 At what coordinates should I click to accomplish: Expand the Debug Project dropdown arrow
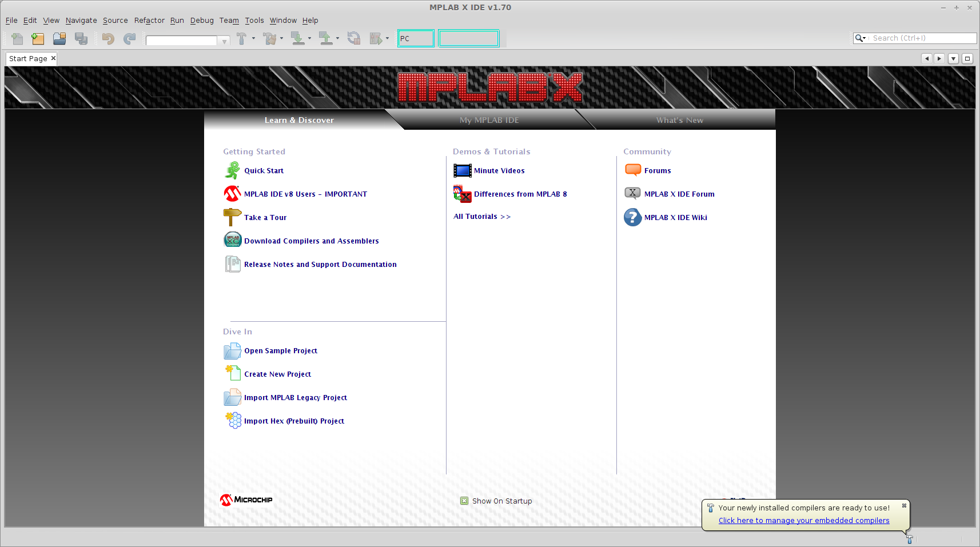point(387,38)
